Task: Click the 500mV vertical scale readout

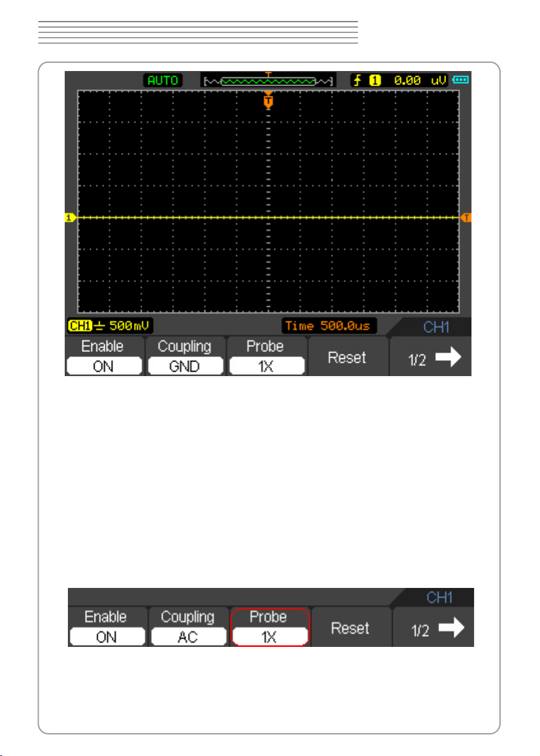Action: [x=129, y=326]
